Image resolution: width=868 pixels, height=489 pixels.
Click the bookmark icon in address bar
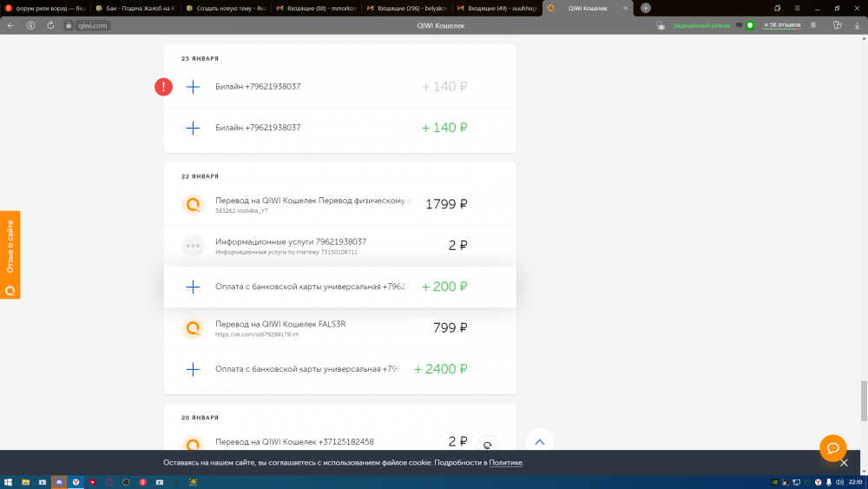click(813, 25)
